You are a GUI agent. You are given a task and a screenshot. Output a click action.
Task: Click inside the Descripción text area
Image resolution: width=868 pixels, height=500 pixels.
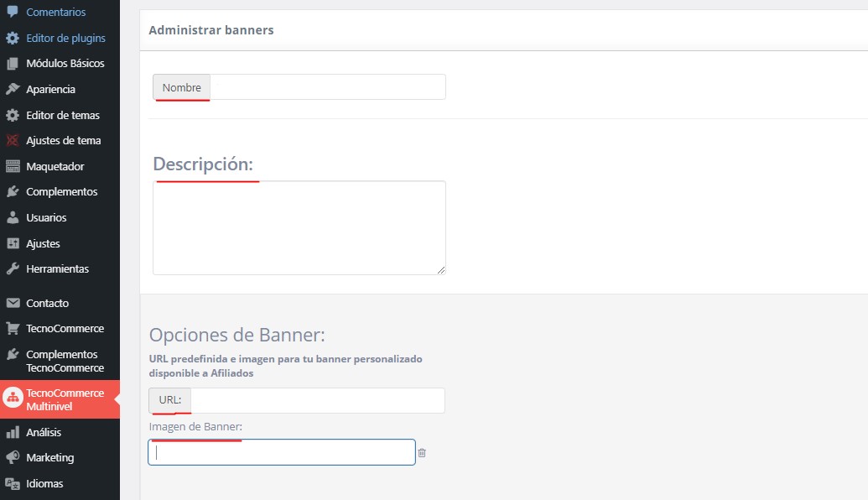(299, 227)
